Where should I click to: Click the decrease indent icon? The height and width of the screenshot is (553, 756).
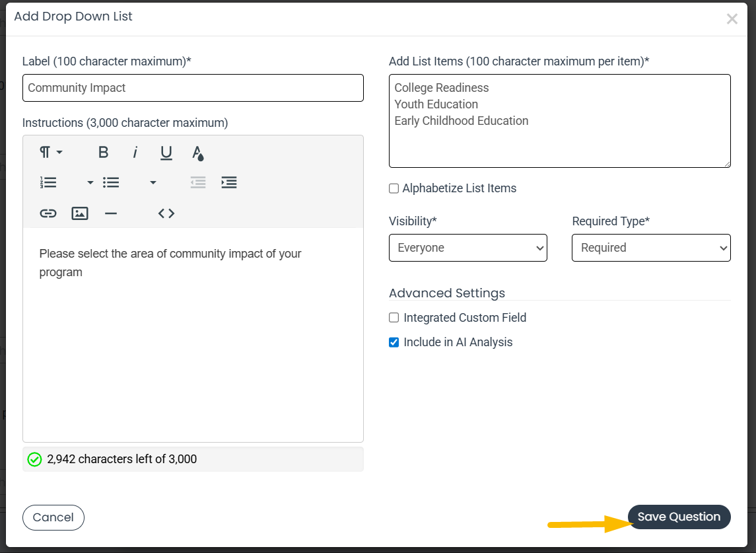click(x=198, y=182)
